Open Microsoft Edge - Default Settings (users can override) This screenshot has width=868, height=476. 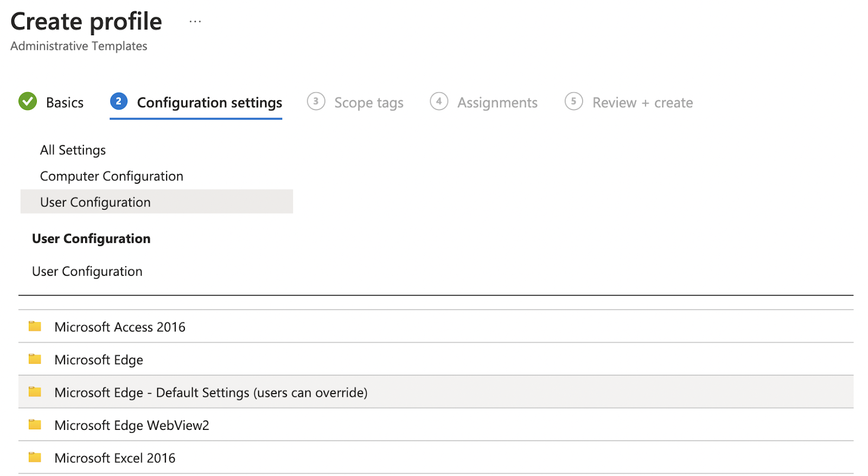click(x=436, y=391)
